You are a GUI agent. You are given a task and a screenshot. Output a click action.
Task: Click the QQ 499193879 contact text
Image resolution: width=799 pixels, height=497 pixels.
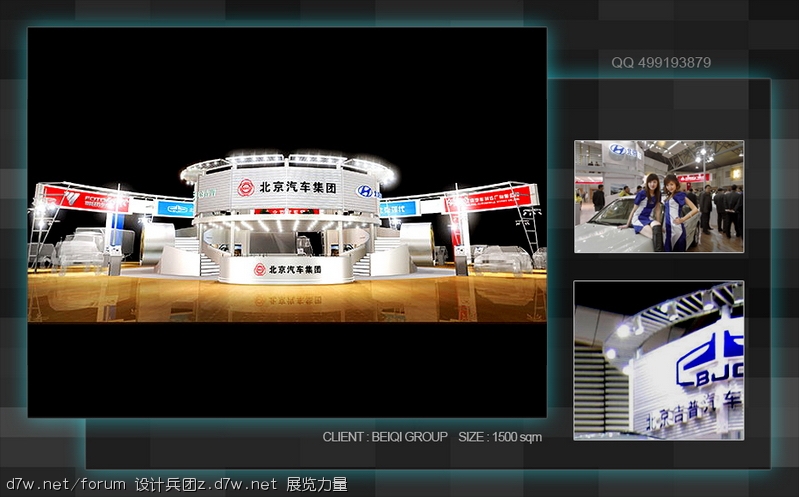(661, 63)
